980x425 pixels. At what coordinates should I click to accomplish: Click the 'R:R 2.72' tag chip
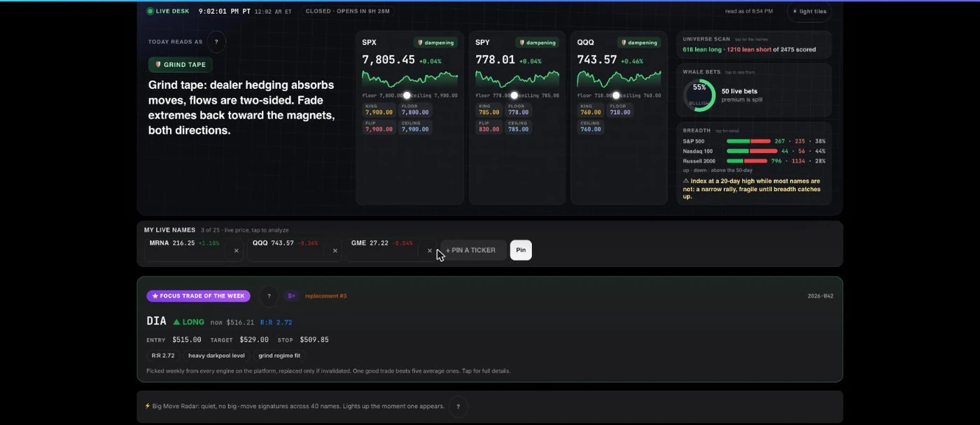coord(163,356)
